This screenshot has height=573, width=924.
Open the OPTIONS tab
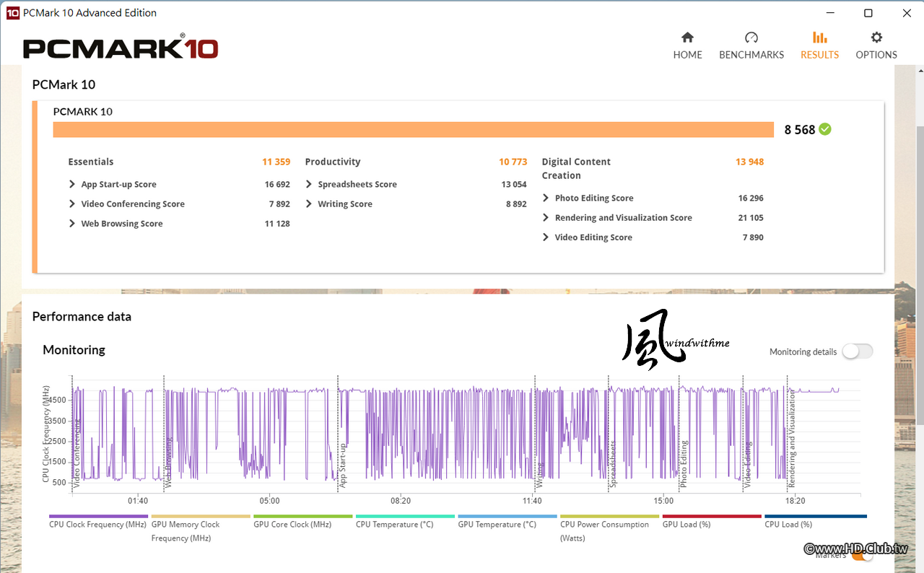pos(876,45)
